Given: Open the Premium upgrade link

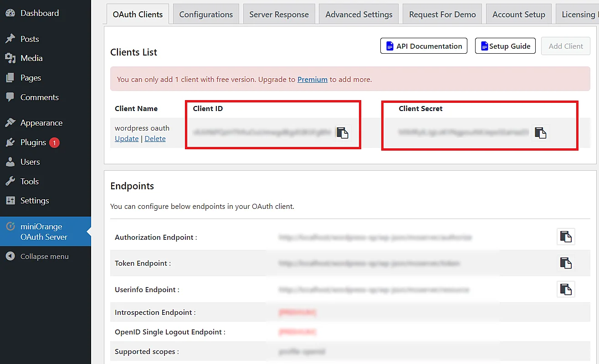Looking at the screenshot, I should coord(312,79).
